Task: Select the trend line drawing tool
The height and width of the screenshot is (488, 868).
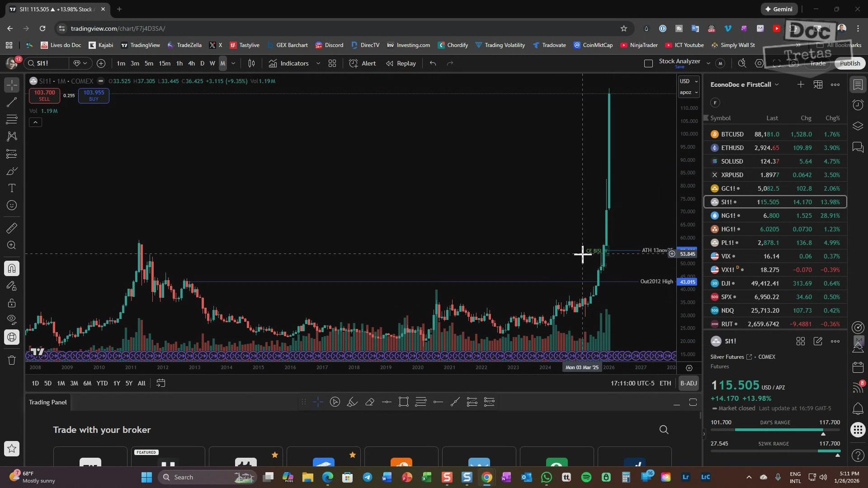Action: [x=12, y=102]
